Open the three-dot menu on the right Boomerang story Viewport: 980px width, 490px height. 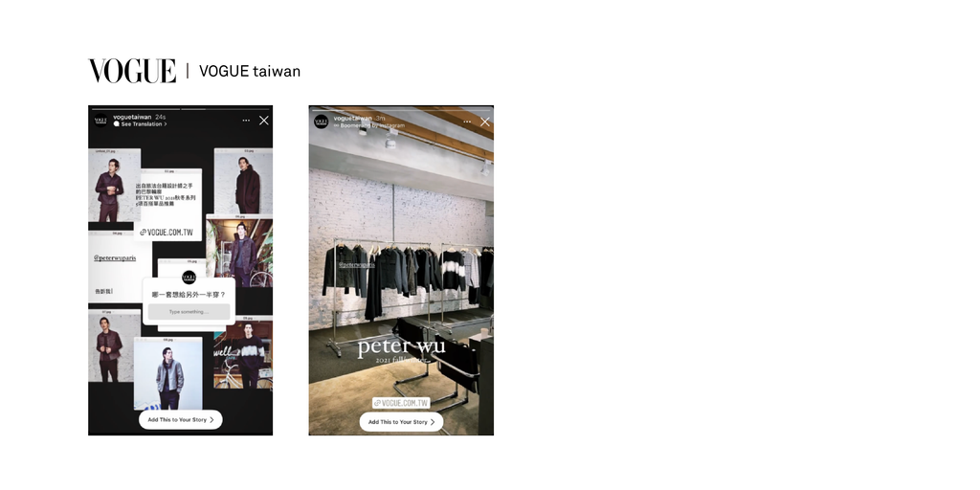[x=467, y=122]
